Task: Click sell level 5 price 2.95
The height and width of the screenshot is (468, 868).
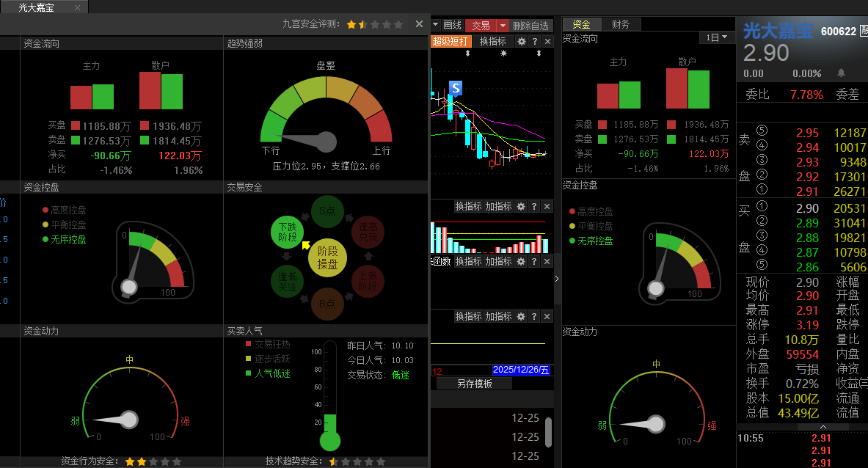Action: pos(807,133)
